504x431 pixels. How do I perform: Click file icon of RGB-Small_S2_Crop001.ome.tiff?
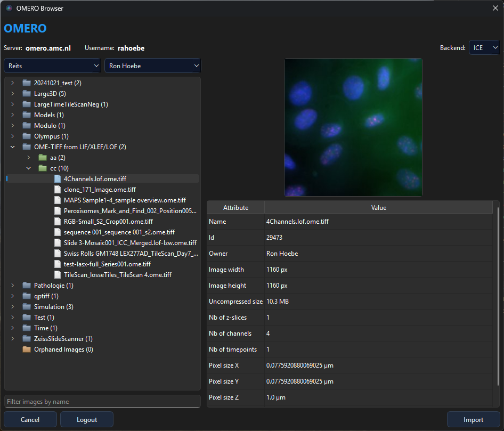58,222
